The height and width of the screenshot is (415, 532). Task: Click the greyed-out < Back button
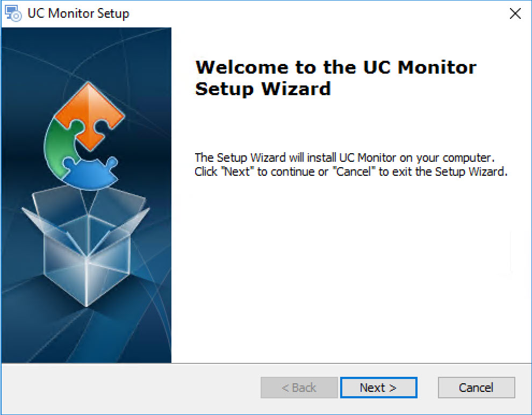click(x=299, y=387)
